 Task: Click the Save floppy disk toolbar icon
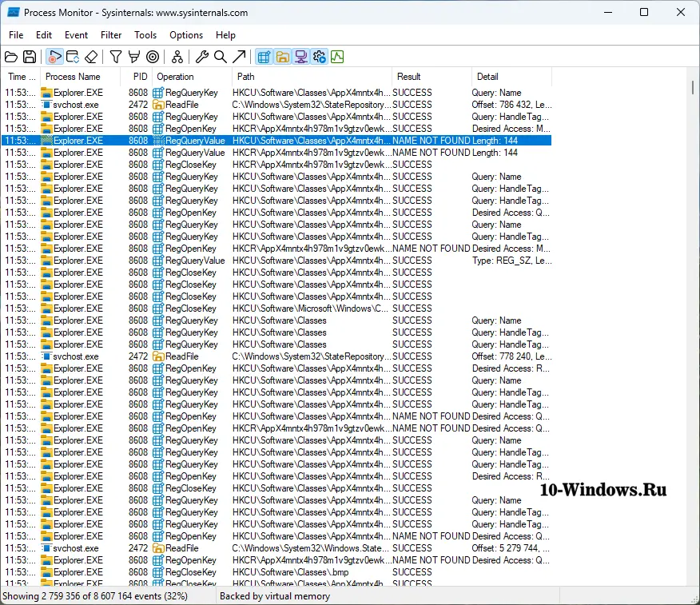pyautogui.click(x=30, y=58)
